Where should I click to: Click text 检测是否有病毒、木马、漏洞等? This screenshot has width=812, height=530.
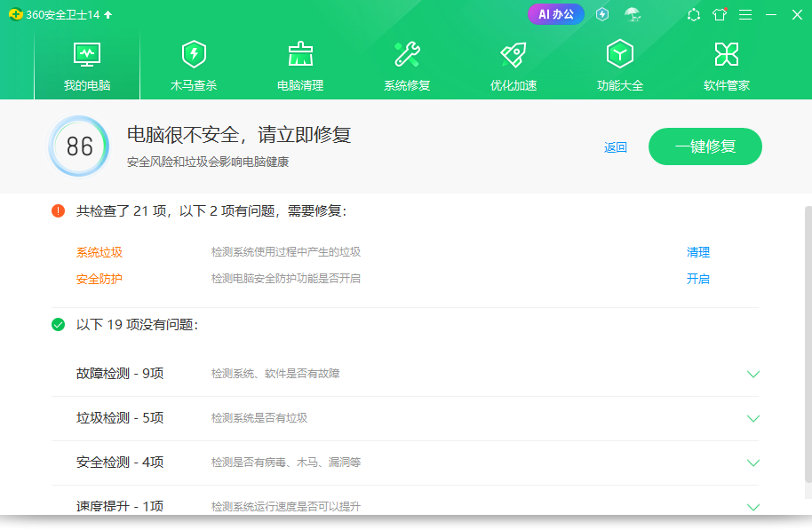[x=286, y=463]
